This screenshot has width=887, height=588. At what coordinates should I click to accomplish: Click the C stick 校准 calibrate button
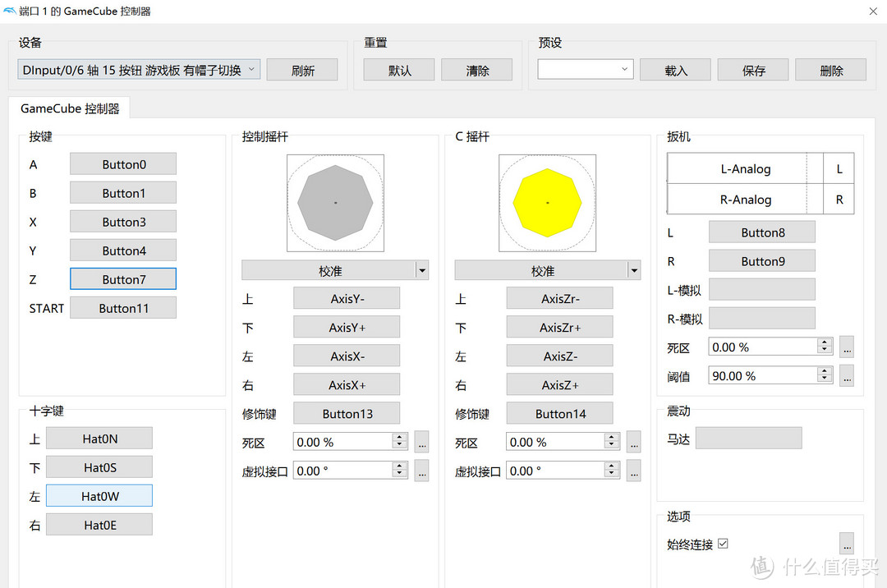pos(542,271)
